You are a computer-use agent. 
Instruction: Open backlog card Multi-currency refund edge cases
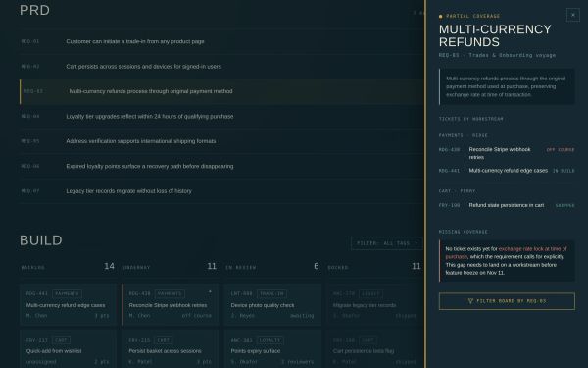point(69,304)
